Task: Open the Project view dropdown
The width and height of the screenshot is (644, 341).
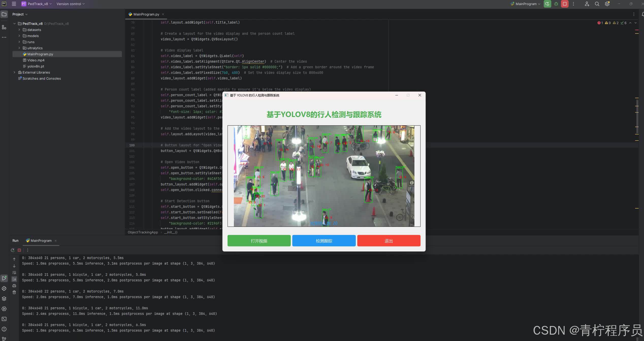Action: (20, 14)
